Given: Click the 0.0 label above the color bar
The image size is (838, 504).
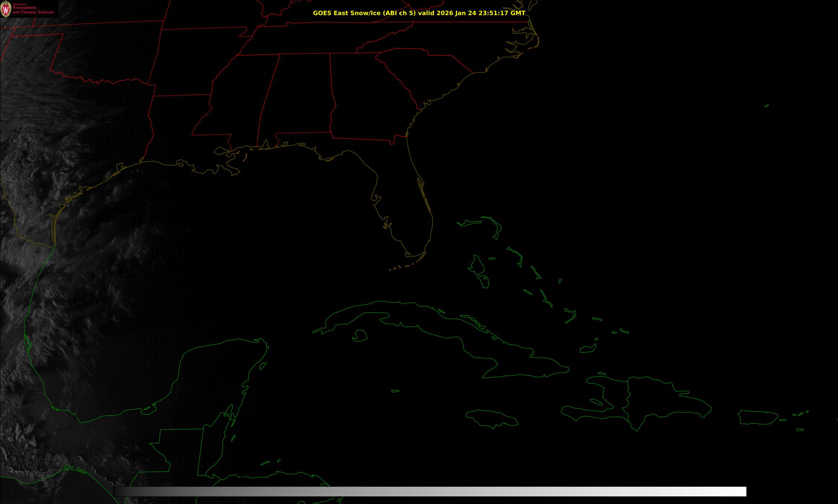Looking at the screenshot, I should (x=113, y=479).
